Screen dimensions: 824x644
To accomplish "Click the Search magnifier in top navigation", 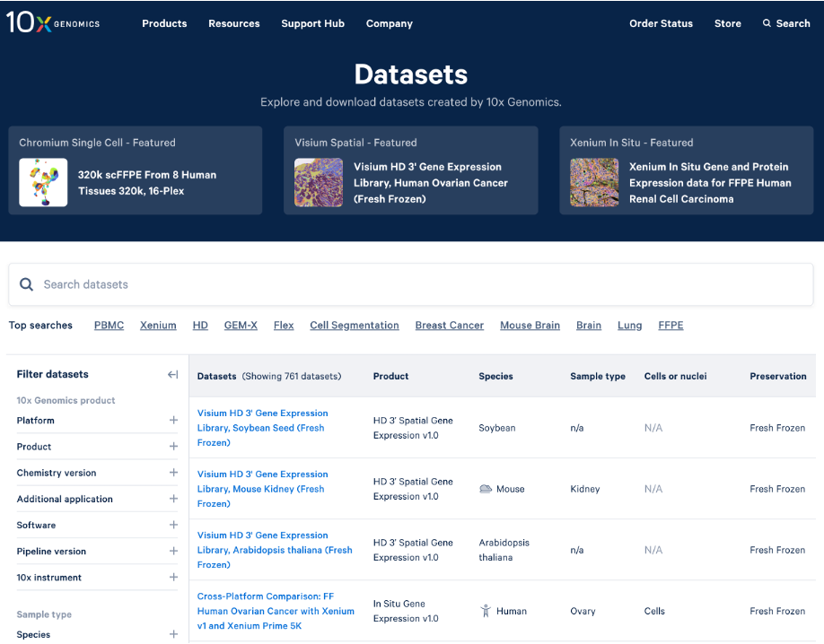I will (767, 23).
